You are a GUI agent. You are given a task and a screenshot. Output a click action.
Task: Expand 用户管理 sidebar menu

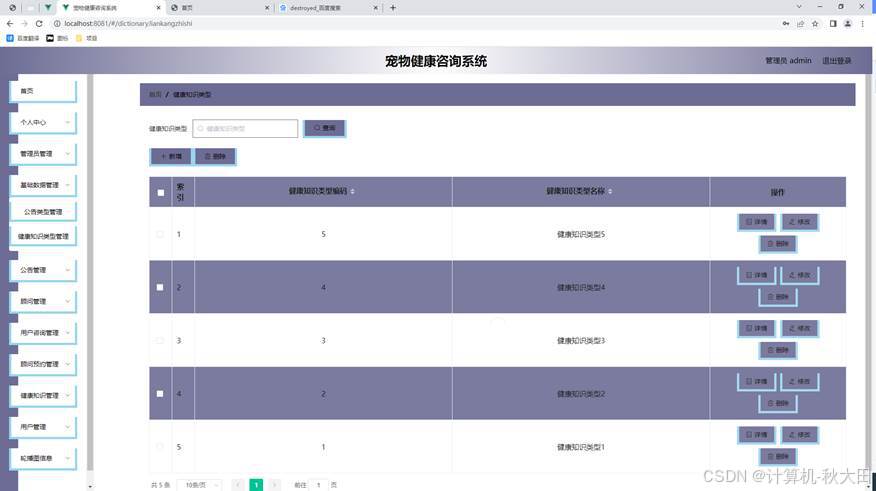pos(43,427)
